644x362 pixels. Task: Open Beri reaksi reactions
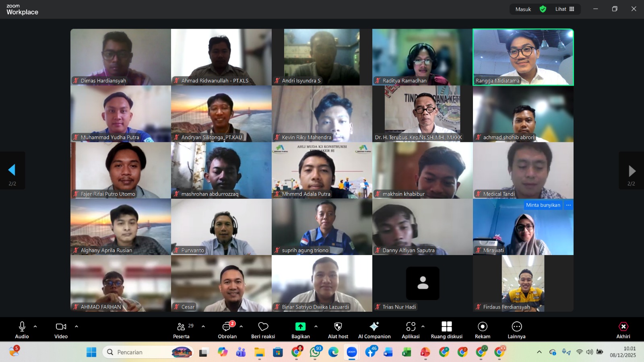(263, 330)
